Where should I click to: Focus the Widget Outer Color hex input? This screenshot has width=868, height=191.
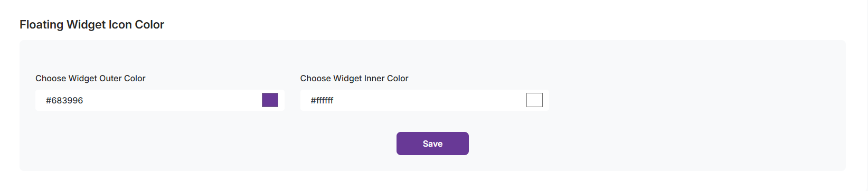click(159, 100)
